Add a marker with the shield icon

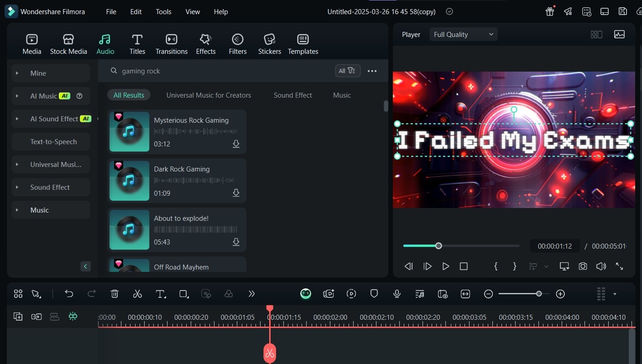[374, 294]
